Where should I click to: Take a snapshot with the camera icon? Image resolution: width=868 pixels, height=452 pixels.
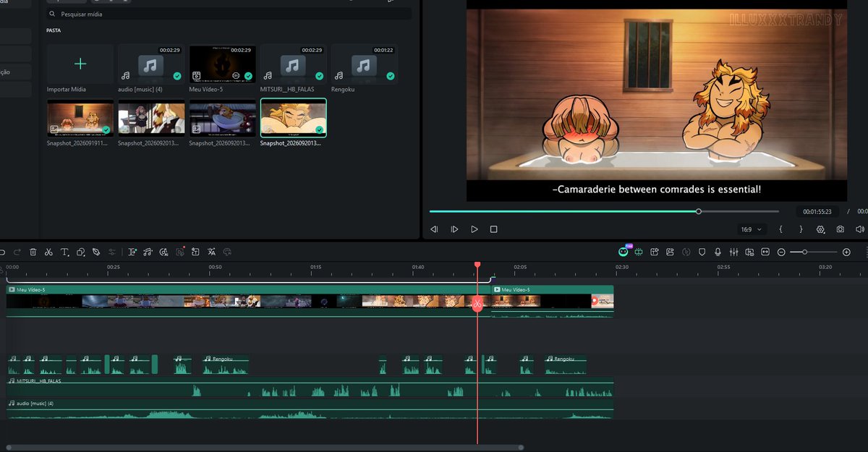(x=841, y=229)
